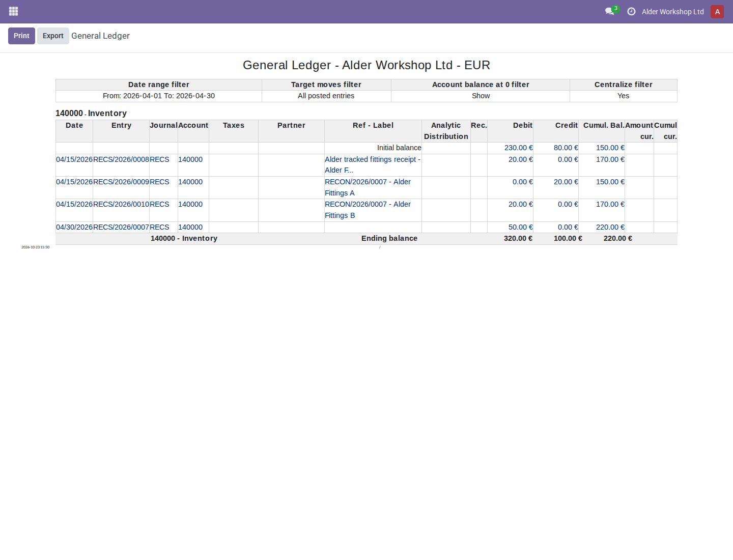The image size is (733, 560).
Task: Click the 220.00 € cumulative balance on the last entry row
Action: point(610,227)
